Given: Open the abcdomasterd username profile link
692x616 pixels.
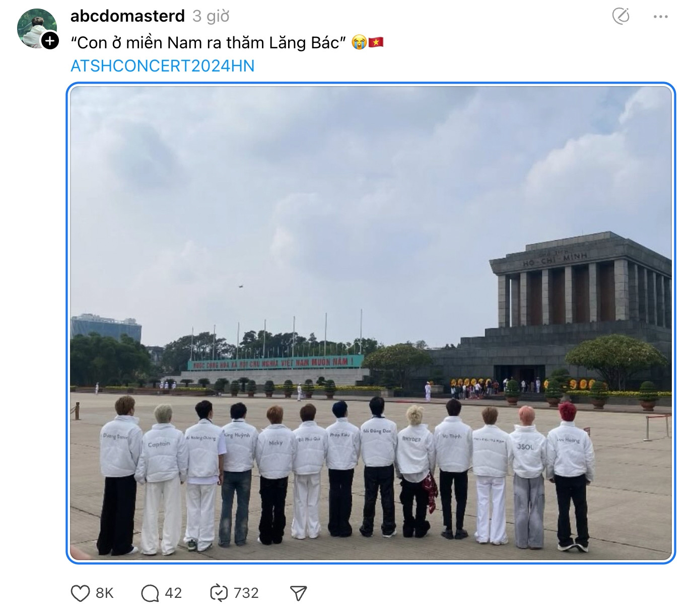Looking at the screenshot, I should tap(127, 16).
